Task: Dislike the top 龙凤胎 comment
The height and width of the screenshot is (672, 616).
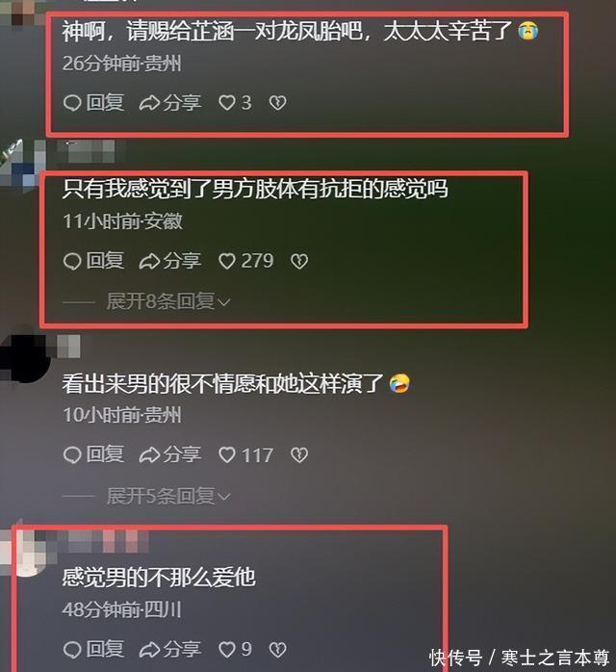Action: pos(277,103)
